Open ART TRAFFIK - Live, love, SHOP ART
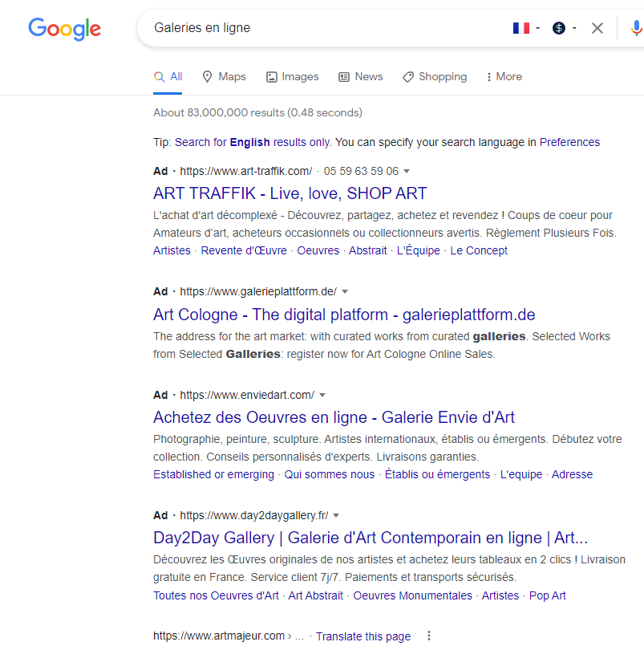The height and width of the screenshot is (646, 644). (290, 193)
